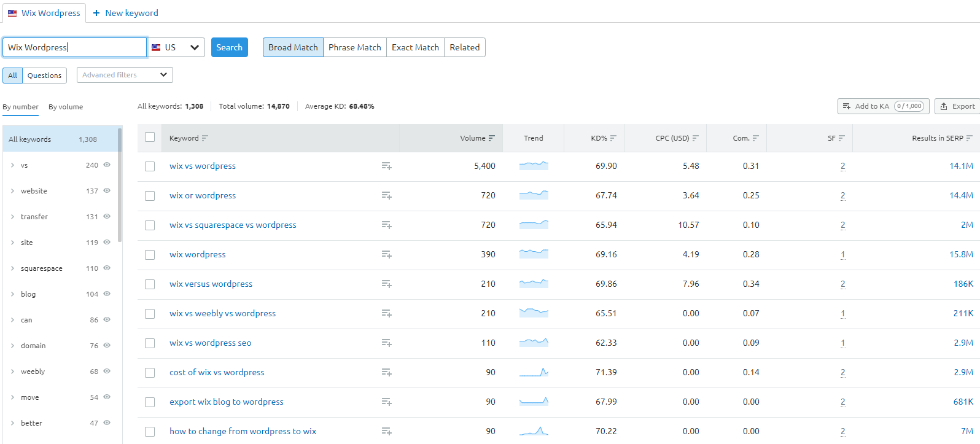Viewport: 980px width, 444px height.
Task: Expand the 'move' keyword group
Action: [12, 397]
